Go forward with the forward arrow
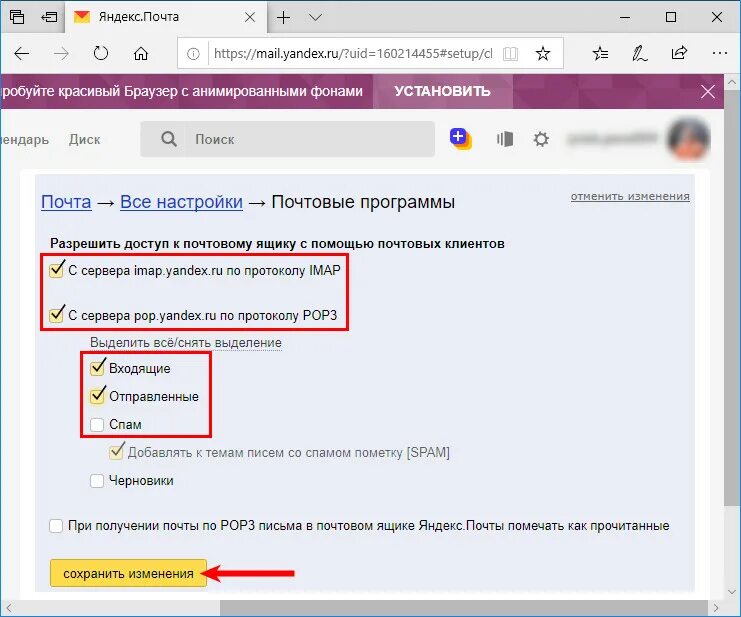This screenshot has width=741, height=617. [61, 54]
